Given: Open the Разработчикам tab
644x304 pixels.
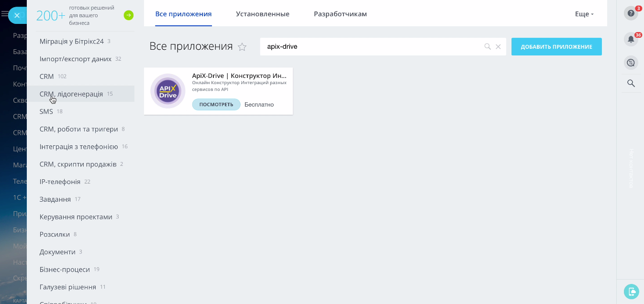Looking at the screenshot, I should tap(340, 14).
